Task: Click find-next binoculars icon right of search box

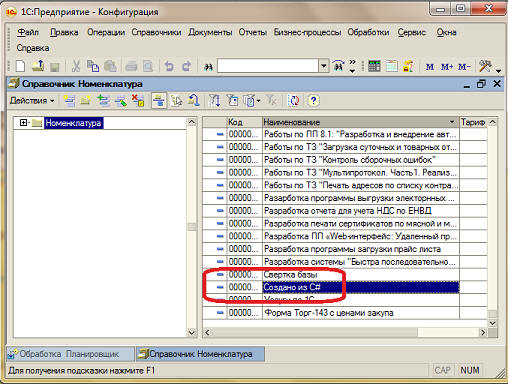Action: point(338,66)
